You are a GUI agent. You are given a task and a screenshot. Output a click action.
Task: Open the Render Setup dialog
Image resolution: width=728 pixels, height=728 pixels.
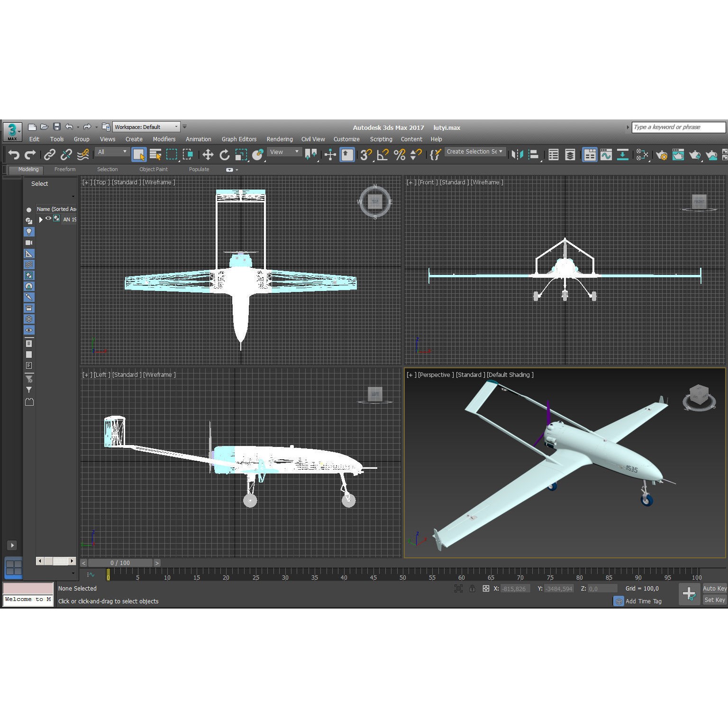662,155
